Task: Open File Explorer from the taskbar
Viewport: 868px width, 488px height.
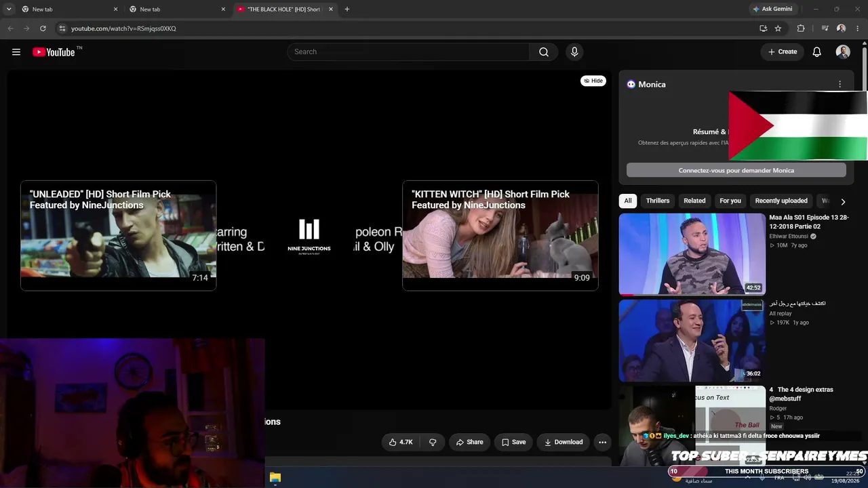Action: (275, 478)
